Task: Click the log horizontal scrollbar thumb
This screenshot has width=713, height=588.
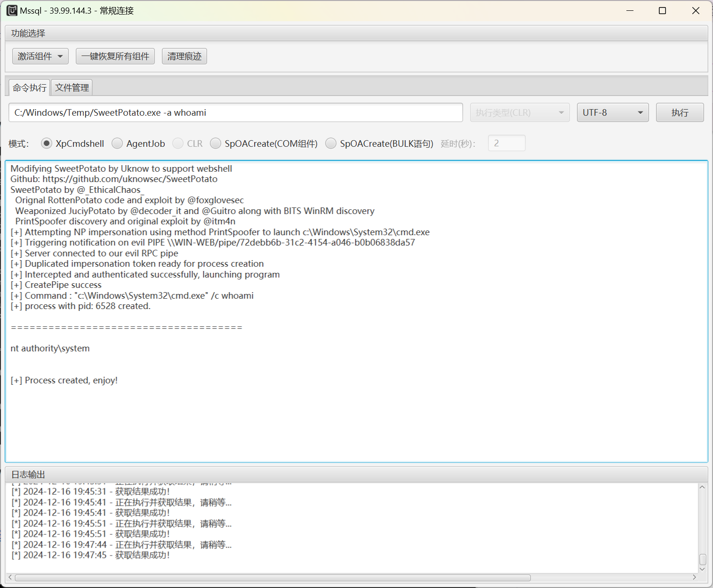Action: [273, 577]
